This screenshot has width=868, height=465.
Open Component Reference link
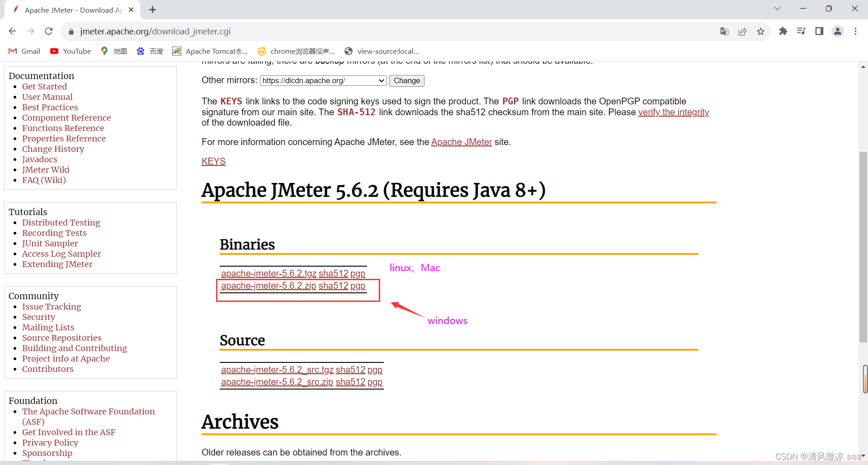(x=66, y=117)
